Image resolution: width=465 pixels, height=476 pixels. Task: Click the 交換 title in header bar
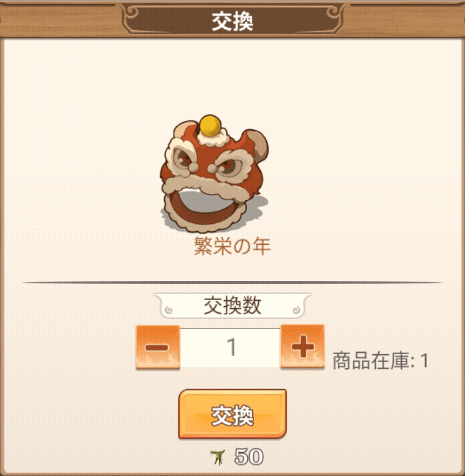232,22
